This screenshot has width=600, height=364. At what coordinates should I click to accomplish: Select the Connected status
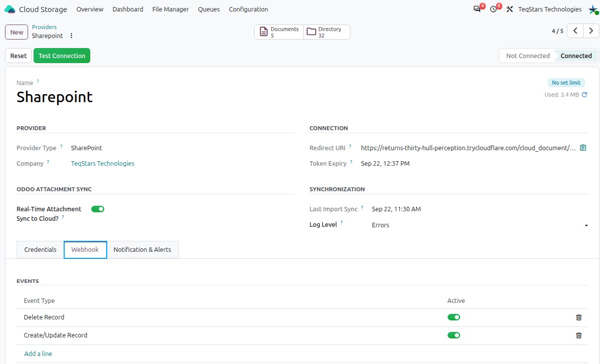coord(576,56)
